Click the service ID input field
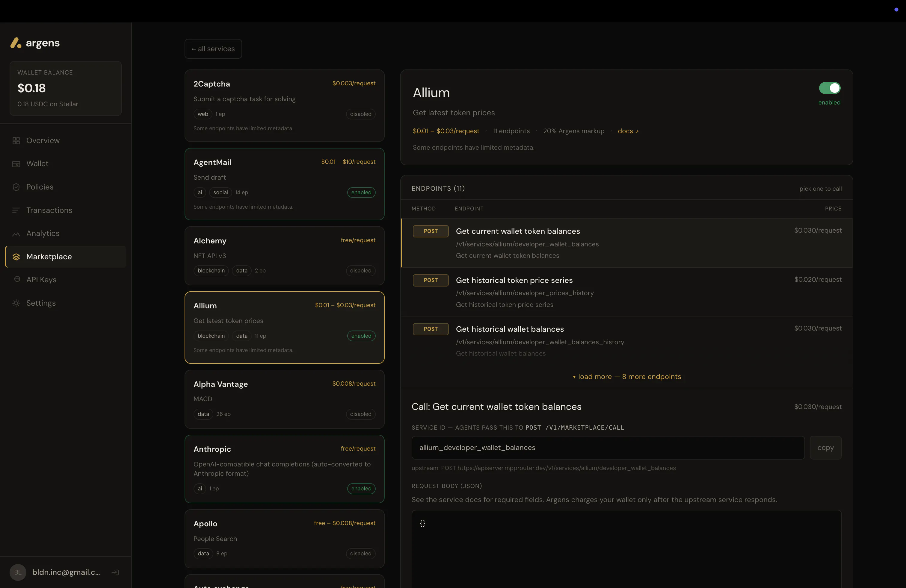 (608, 448)
